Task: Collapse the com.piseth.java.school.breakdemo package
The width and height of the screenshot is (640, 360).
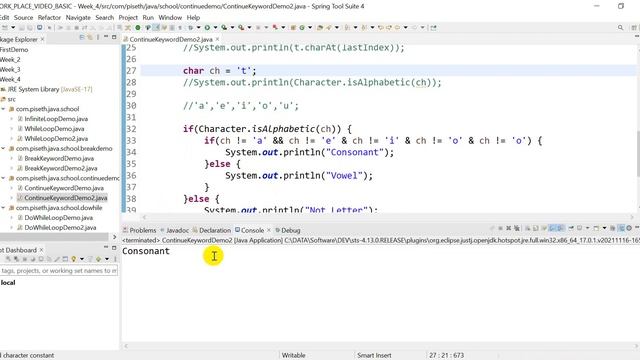Action: [x=3, y=149]
